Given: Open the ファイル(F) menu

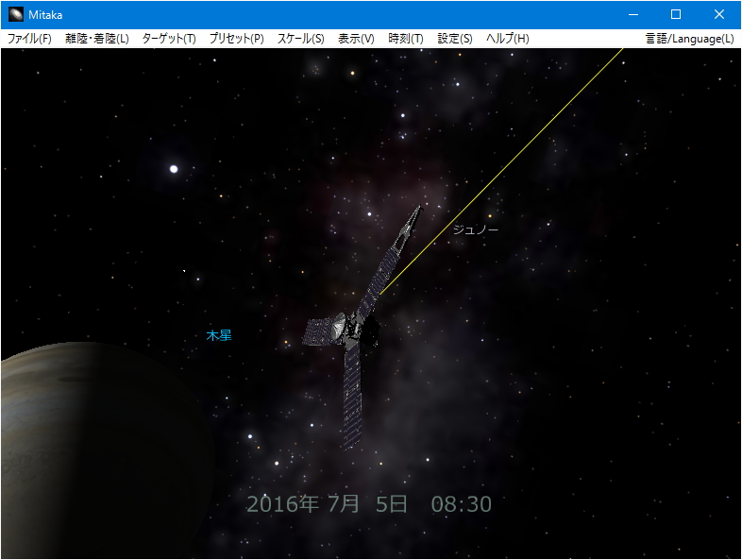Looking at the screenshot, I should [x=29, y=39].
